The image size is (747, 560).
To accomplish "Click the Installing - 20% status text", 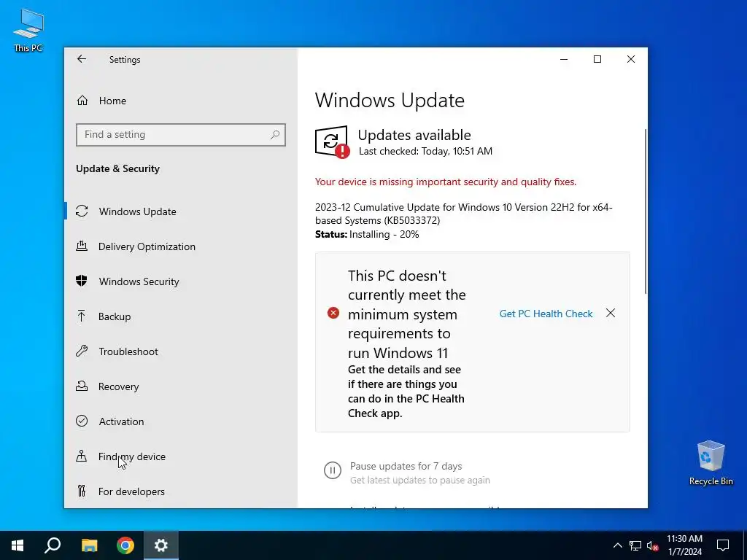I will (x=384, y=234).
